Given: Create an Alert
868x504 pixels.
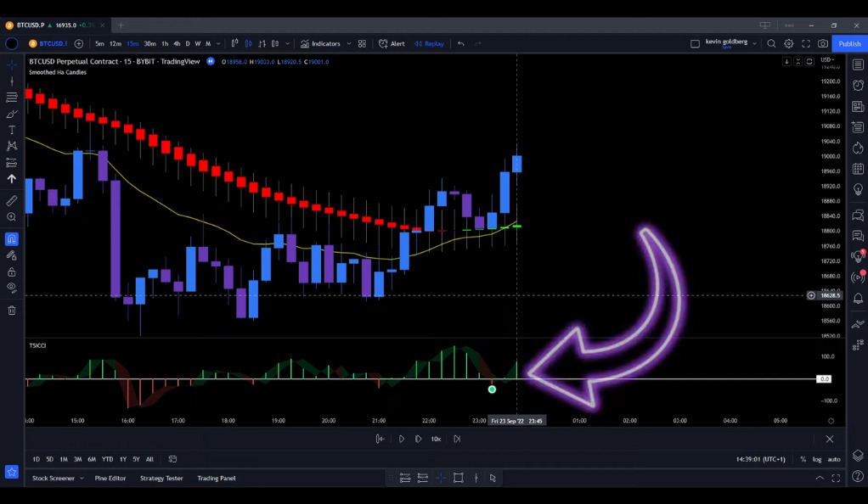Looking at the screenshot, I should pos(392,44).
